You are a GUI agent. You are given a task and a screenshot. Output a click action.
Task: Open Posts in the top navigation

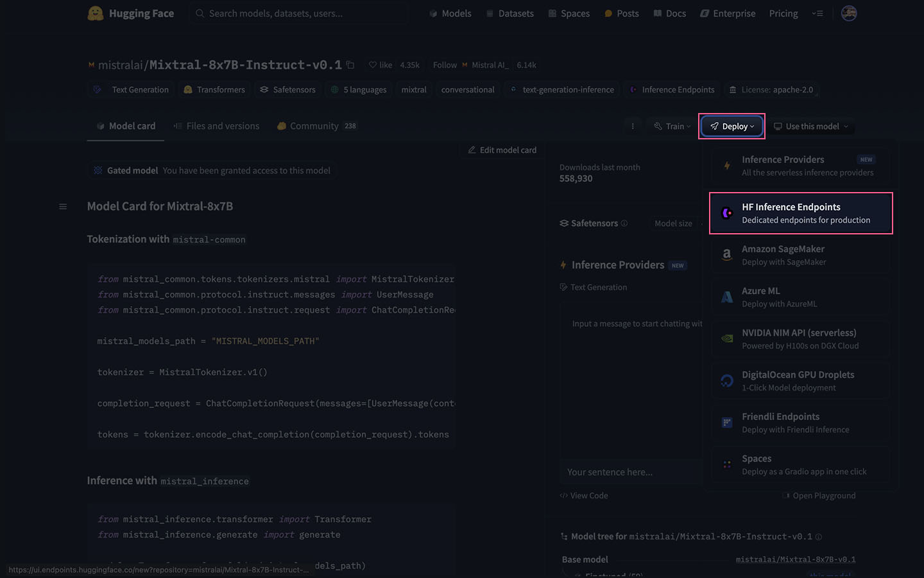pos(621,13)
